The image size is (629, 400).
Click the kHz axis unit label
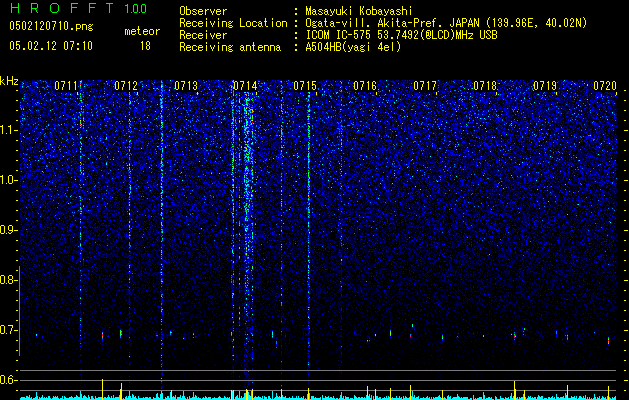point(9,81)
